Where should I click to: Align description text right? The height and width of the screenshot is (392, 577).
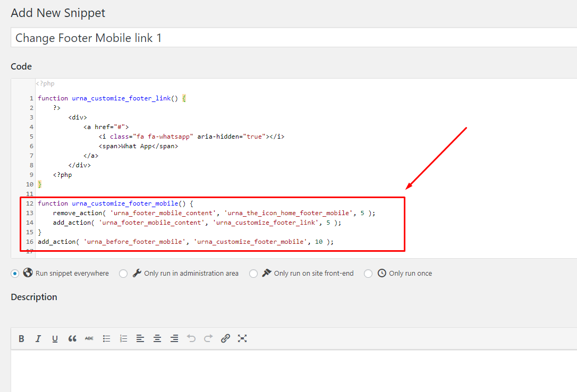pos(174,339)
